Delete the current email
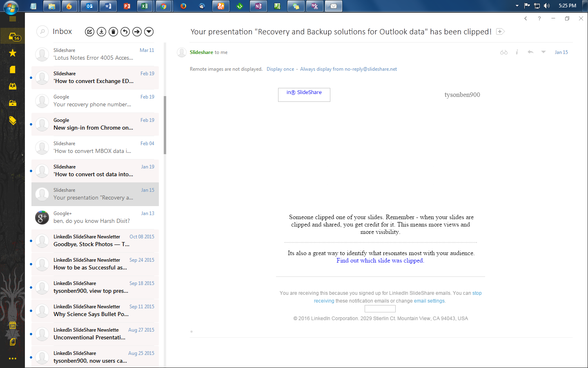 point(113,31)
